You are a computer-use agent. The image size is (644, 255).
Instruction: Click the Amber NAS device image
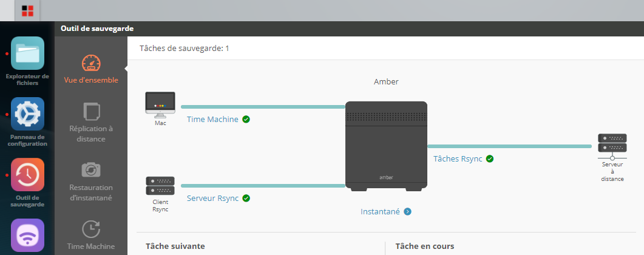(x=386, y=146)
